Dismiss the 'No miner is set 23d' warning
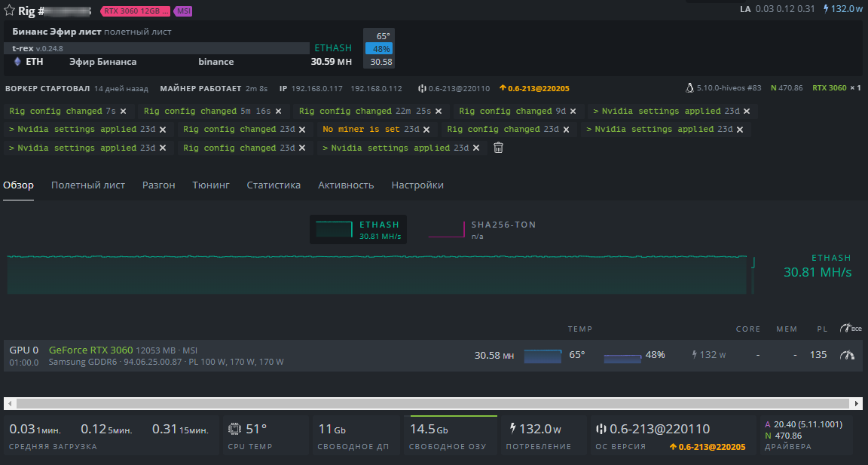This screenshot has width=868, height=465. click(x=426, y=130)
